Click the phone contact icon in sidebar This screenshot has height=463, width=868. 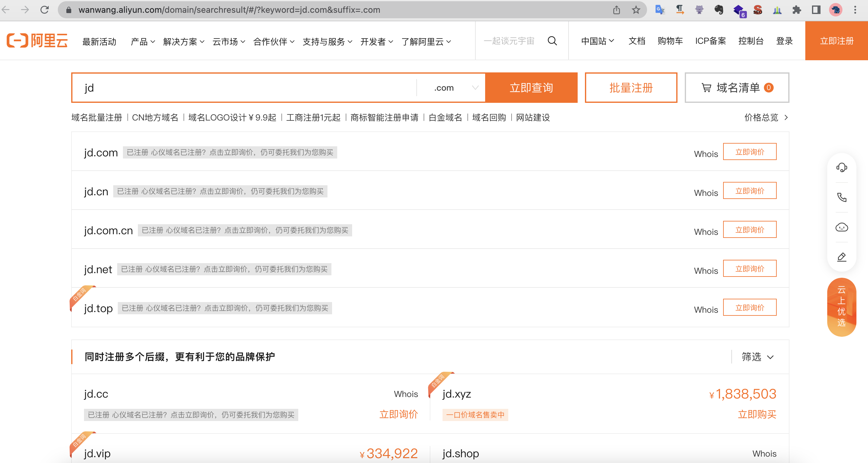(x=842, y=197)
